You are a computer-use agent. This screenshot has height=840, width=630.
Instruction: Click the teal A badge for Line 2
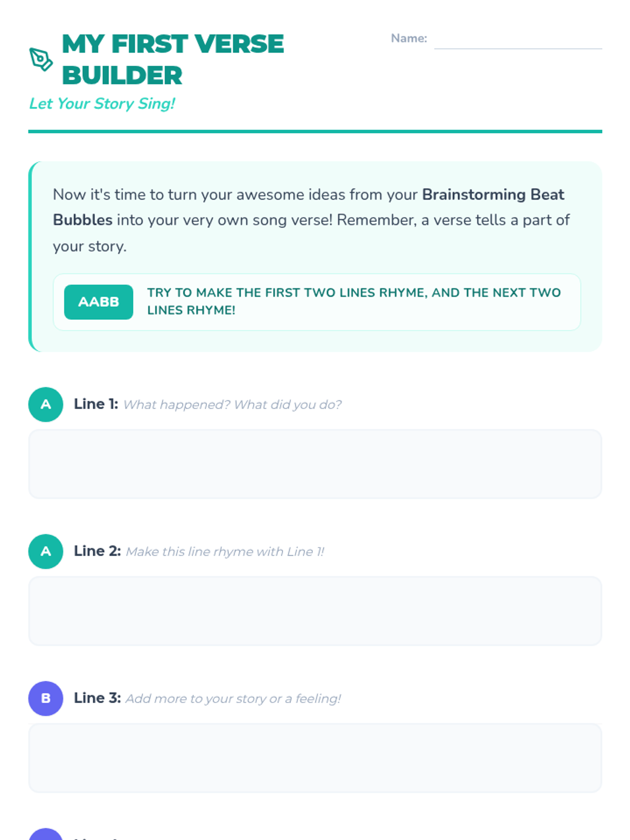46,551
